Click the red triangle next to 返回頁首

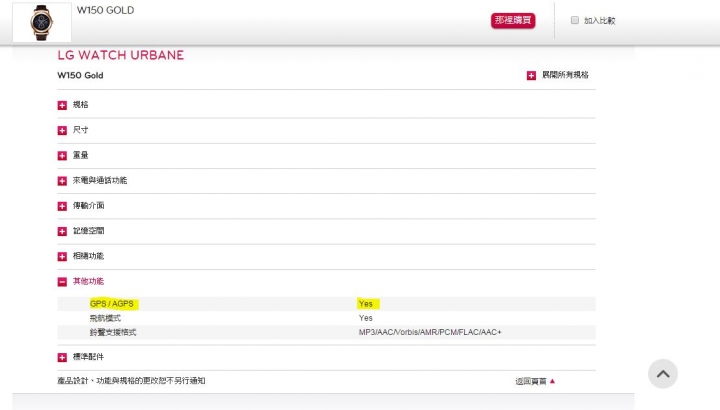tap(552, 381)
